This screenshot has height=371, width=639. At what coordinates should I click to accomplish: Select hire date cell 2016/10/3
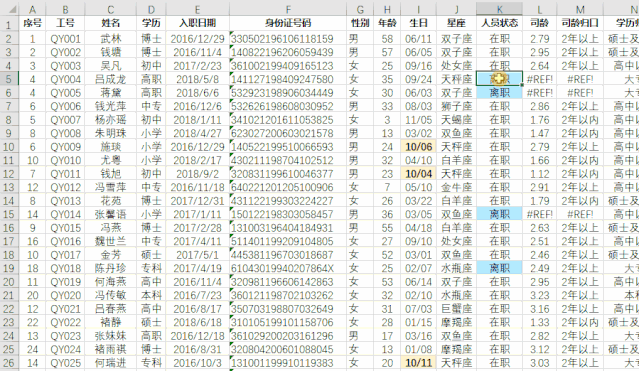click(197, 362)
